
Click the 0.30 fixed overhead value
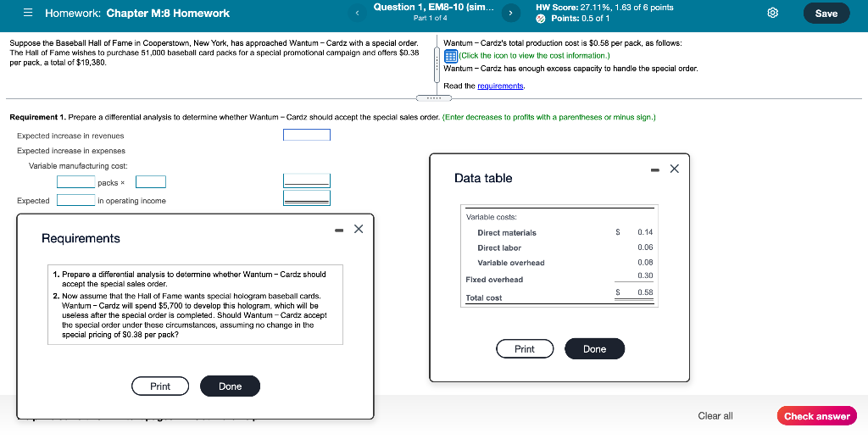(x=645, y=275)
